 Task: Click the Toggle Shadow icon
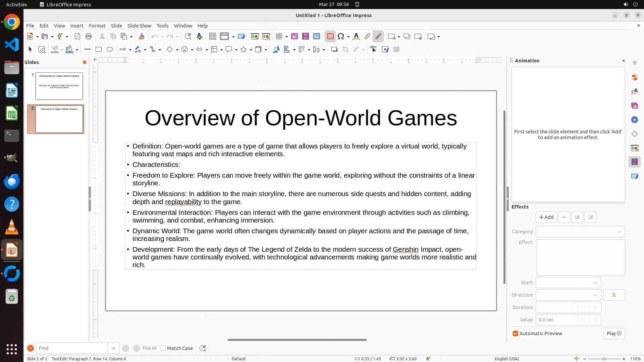(x=334, y=50)
